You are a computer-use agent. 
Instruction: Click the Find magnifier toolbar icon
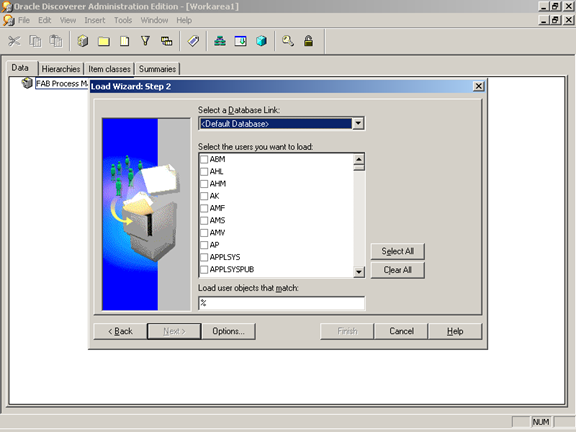tap(288, 41)
